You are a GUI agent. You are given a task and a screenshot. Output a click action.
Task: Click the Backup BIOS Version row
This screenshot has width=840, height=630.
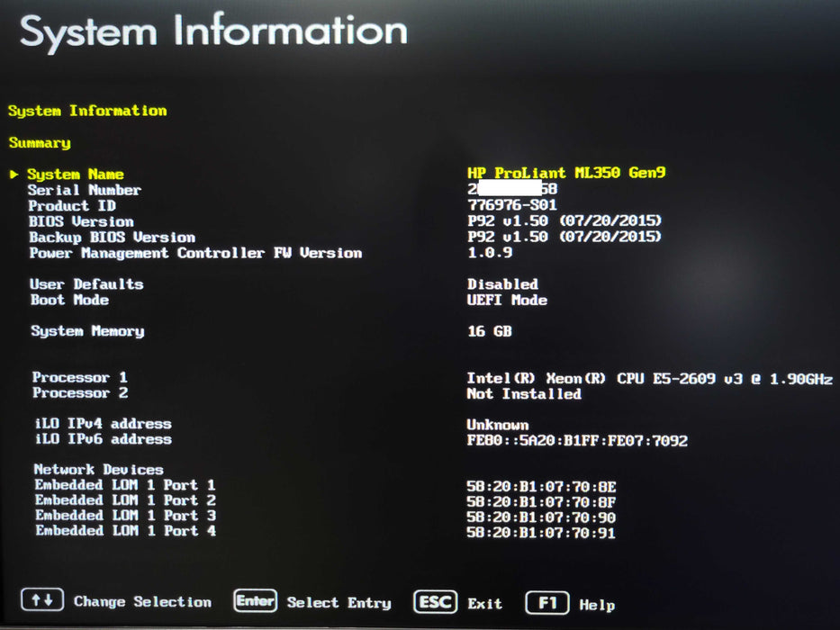point(112,238)
